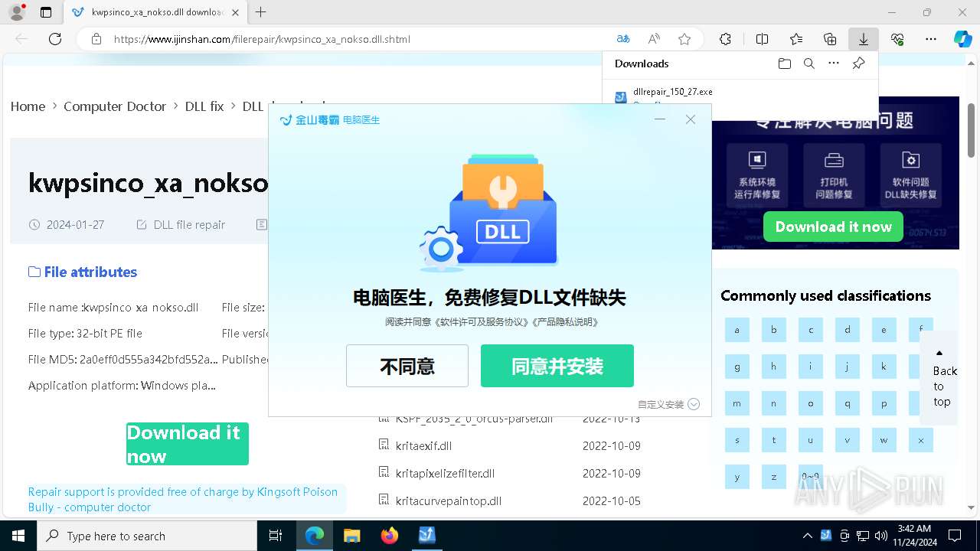Select classification letter g
The image size is (980, 551).
[x=737, y=367]
